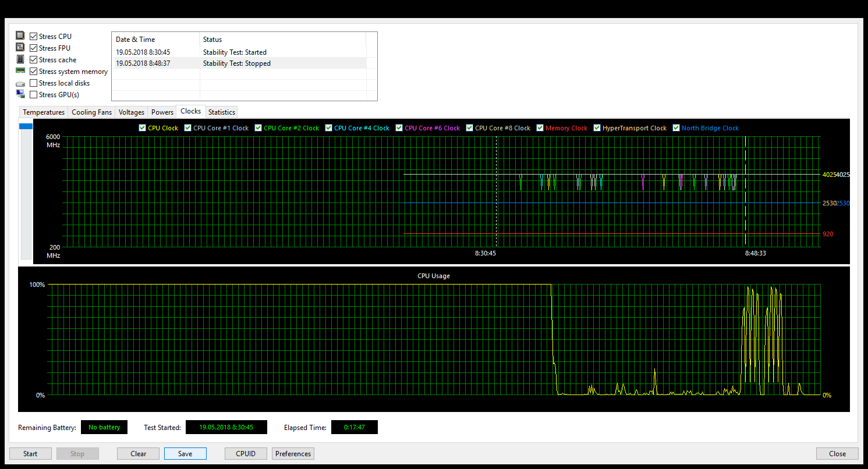
Task: Uncheck the Stress cache checkbox
Action: tap(34, 60)
